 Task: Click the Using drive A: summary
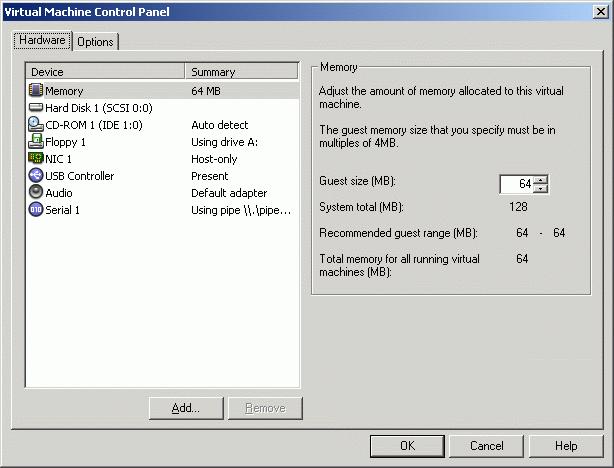click(x=224, y=142)
